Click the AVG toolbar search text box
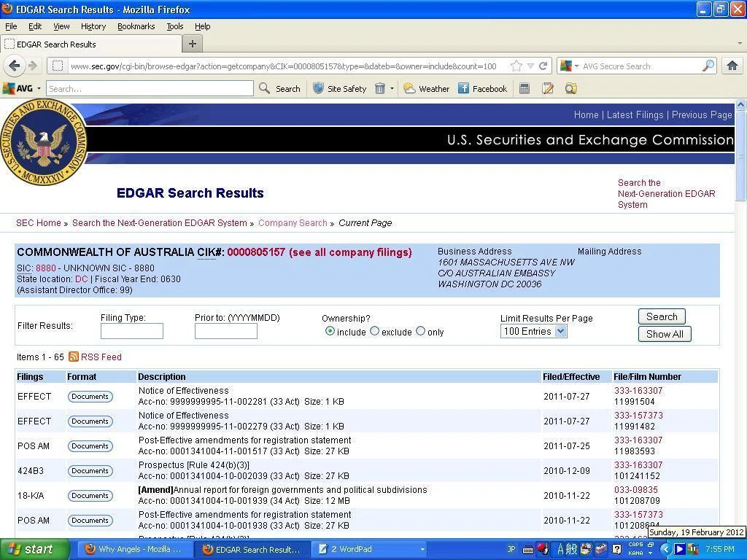 point(150,88)
